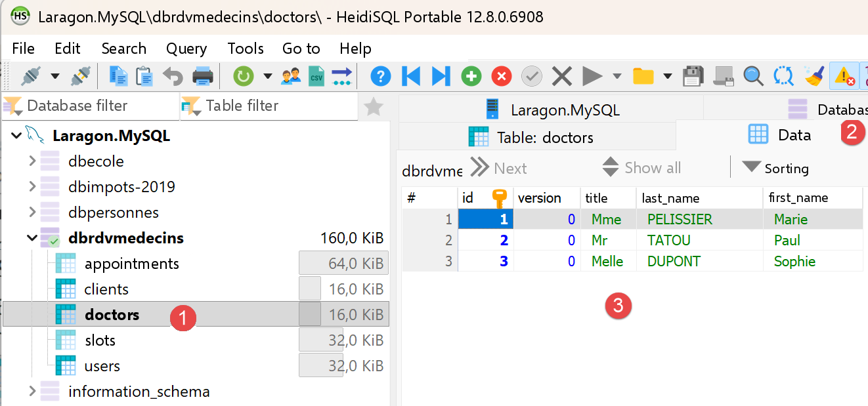The height and width of the screenshot is (406, 868).
Task: Open the Sorting dropdown button
Action: click(x=775, y=168)
